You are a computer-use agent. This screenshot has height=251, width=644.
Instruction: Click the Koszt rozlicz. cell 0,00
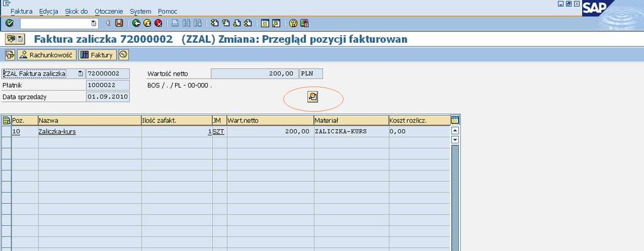419,131
